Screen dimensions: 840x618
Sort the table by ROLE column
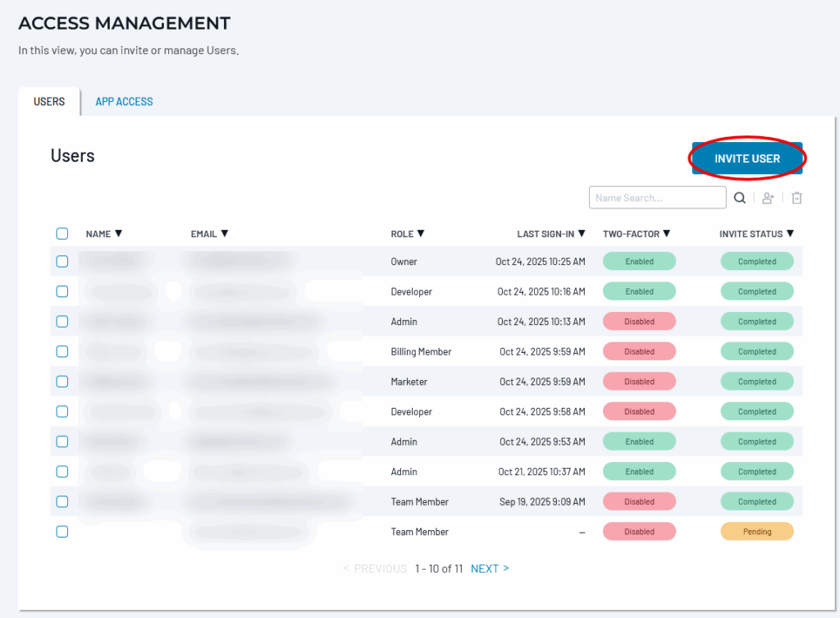click(408, 234)
